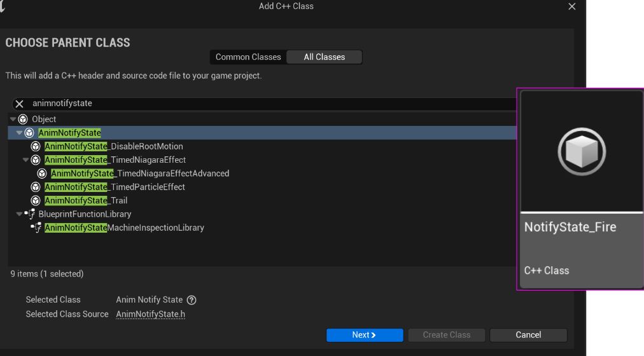This screenshot has height=356, width=644.
Task: Open the AnimNotifyState.h source link
Action: 151,314
